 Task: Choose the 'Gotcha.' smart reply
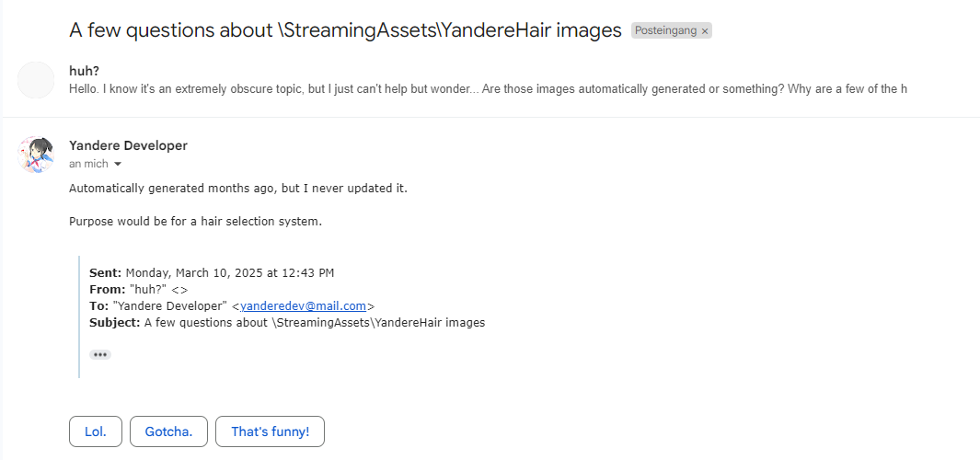(168, 431)
